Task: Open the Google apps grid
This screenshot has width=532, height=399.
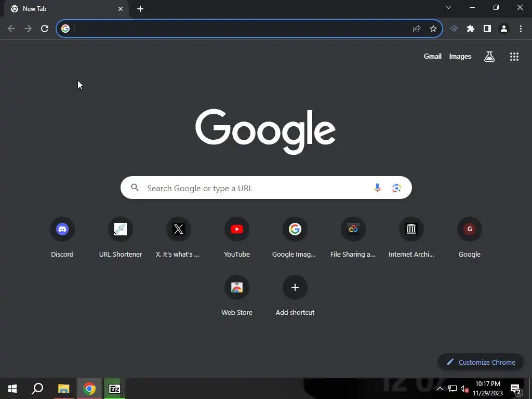Action: click(514, 56)
